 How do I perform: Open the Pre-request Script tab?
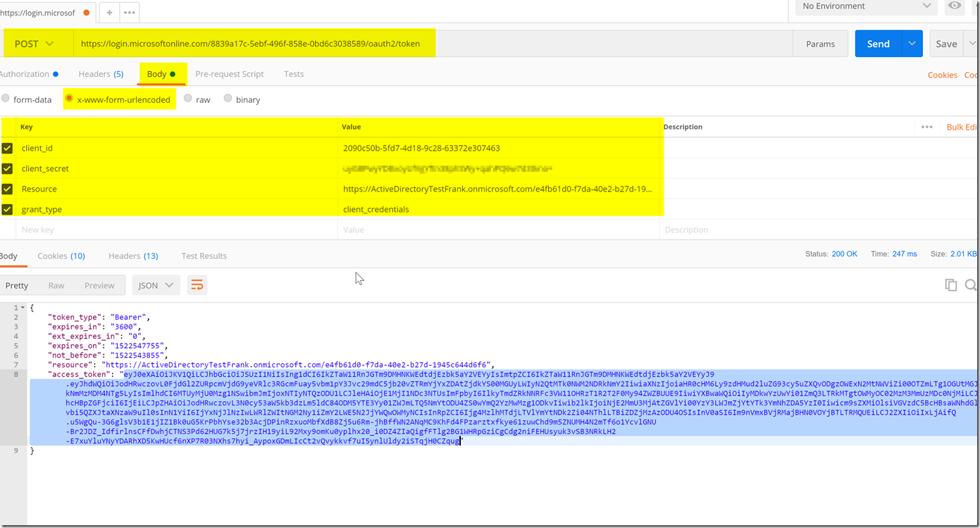pos(230,74)
